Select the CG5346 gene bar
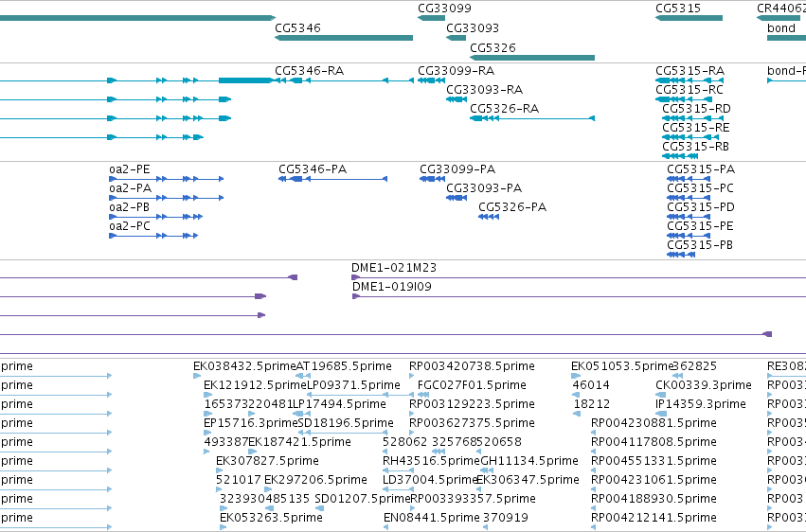Image resolution: width=806 pixels, height=532 pixels. click(x=344, y=38)
